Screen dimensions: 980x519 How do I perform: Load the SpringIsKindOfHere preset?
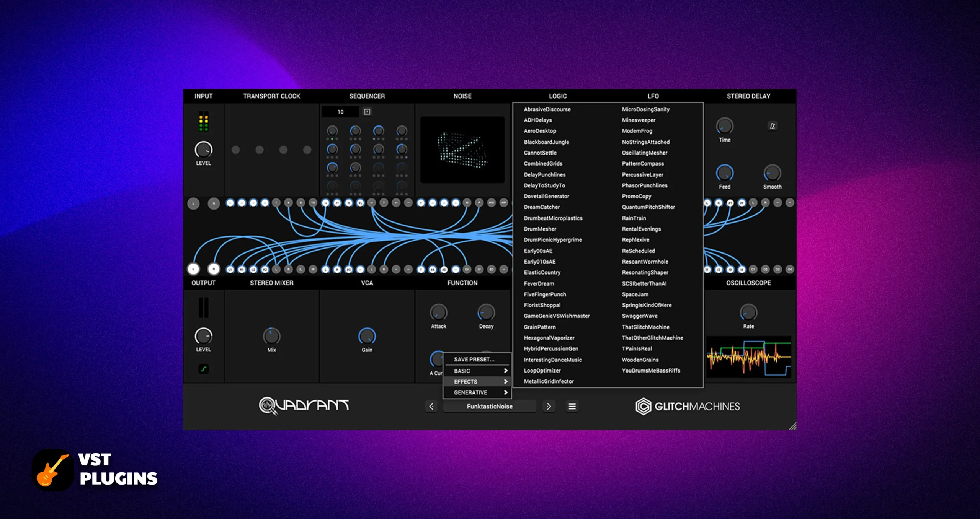click(647, 305)
